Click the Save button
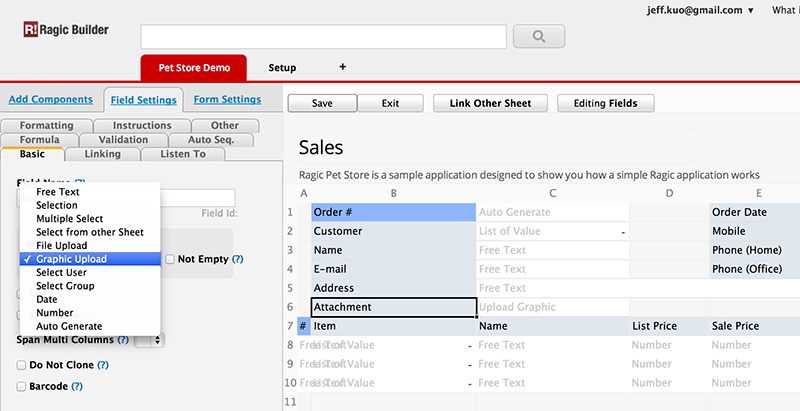 point(322,103)
